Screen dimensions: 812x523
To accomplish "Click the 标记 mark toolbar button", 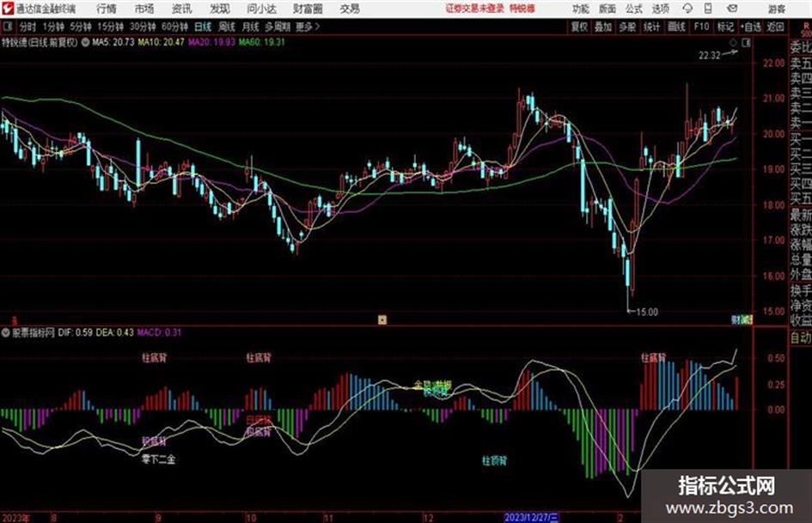I will tap(725, 27).
